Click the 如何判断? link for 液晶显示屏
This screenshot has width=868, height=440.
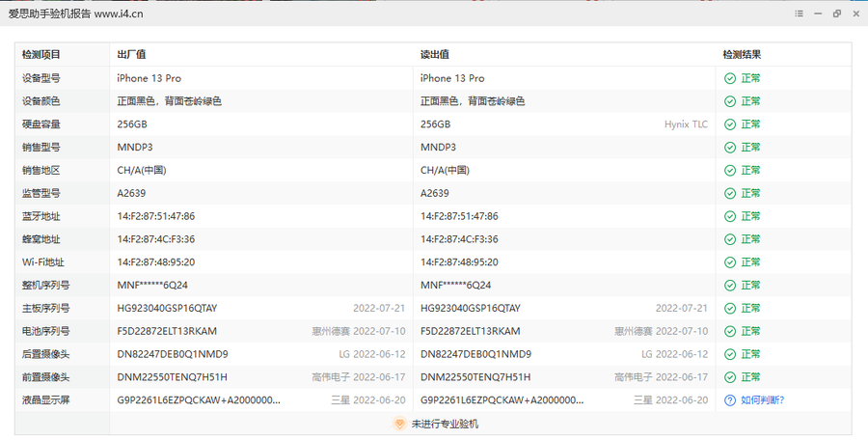pos(762,400)
